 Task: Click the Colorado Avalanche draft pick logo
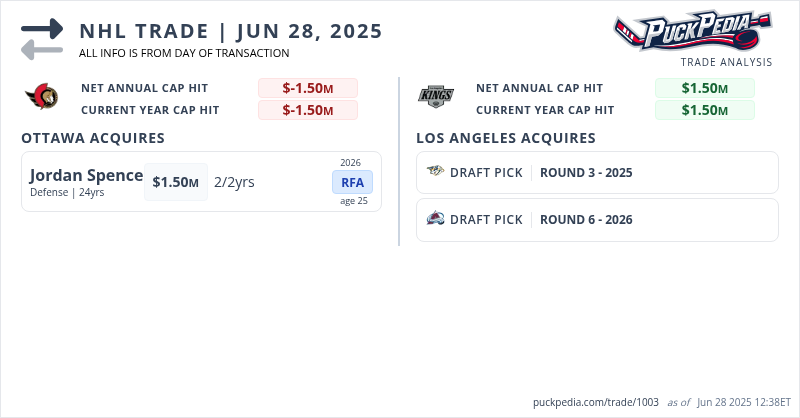436,219
